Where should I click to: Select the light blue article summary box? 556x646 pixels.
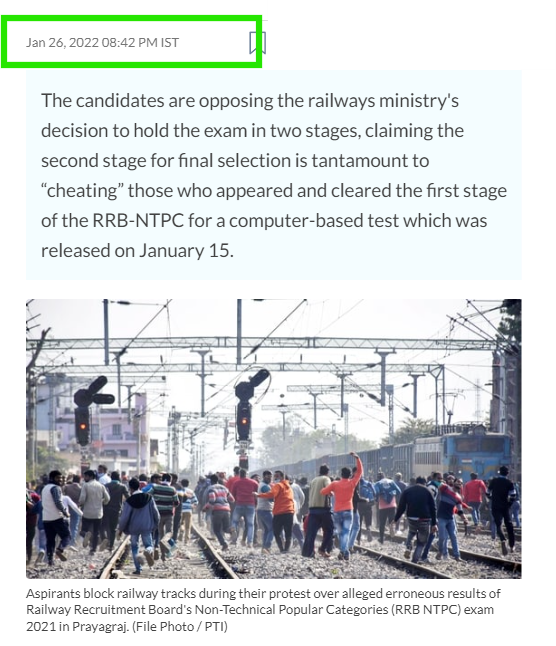tap(273, 175)
